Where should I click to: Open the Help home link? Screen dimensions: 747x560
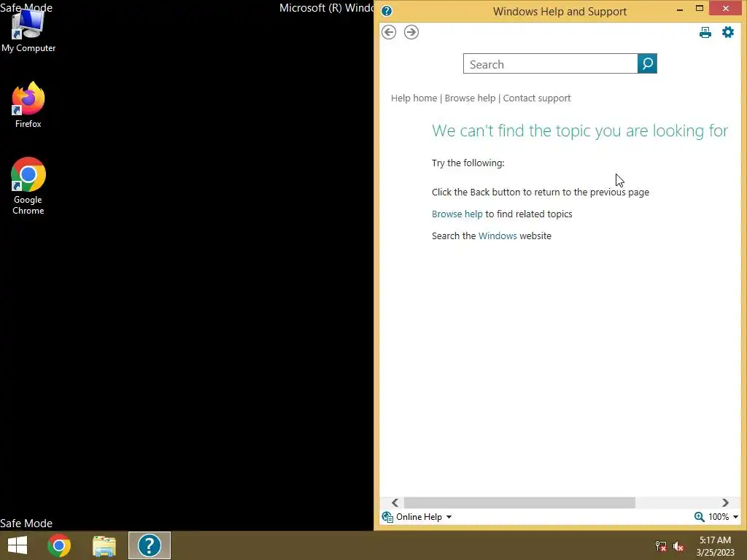pos(414,98)
